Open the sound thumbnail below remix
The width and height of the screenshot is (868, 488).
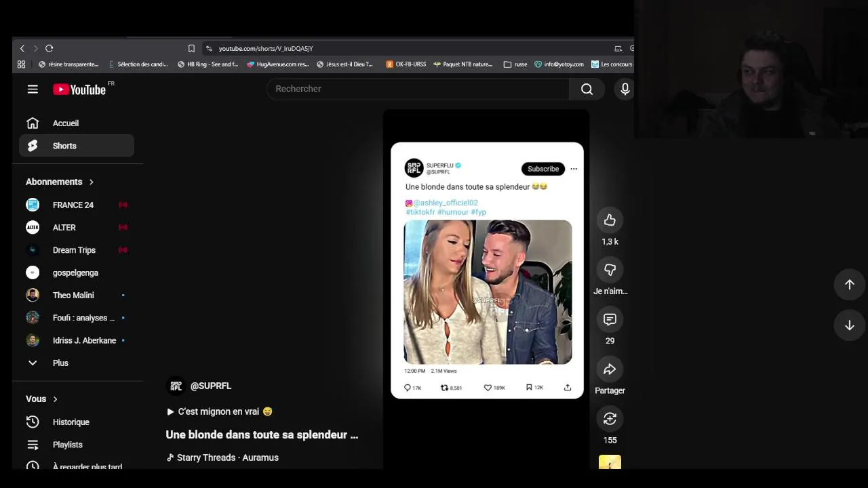pyautogui.click(x=610, y=463)
